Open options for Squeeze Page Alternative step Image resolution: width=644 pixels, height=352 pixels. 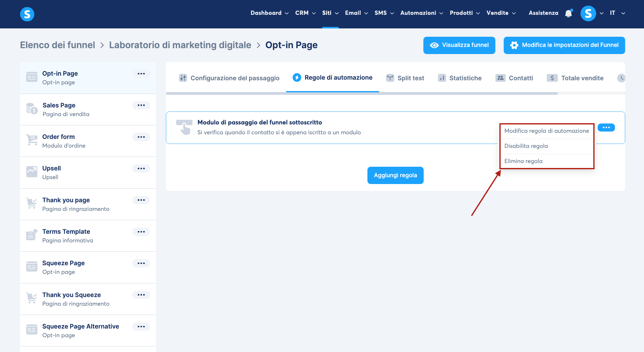pyautogui.click(x=141, y=326)
